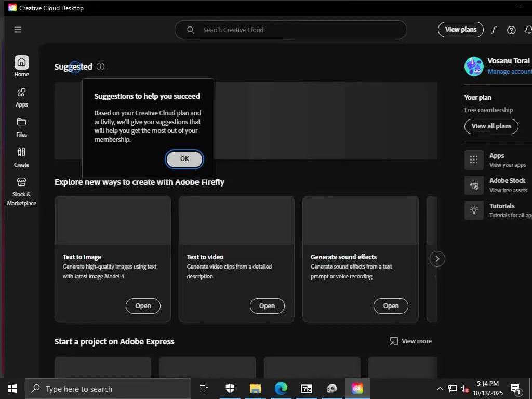Click the View more external link icon
Screen dimensions: 532x399
point(394,341)
